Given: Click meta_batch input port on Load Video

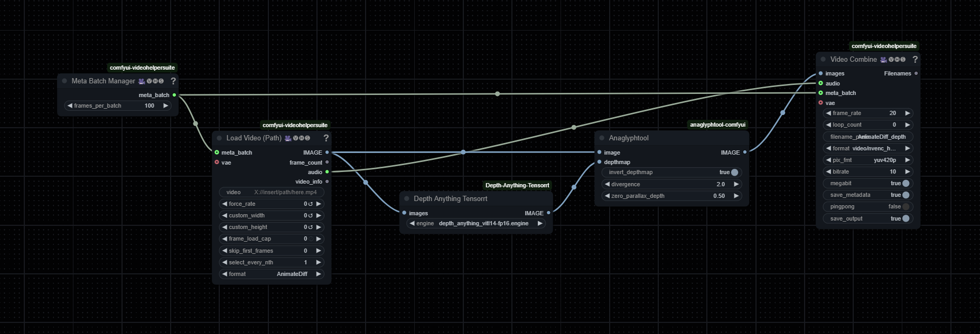Looking at the screenshot, I should coord(217,152).
